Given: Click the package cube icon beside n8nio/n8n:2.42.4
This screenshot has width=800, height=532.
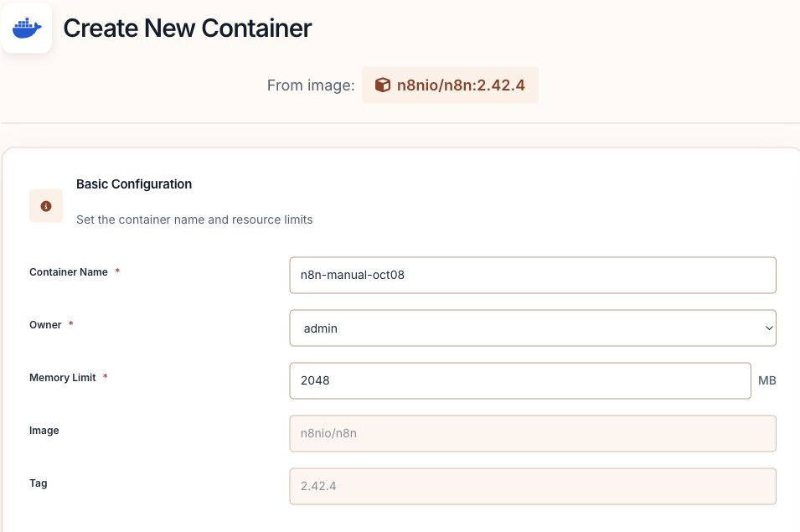Looking at the screenshot, I should (383, 85).
